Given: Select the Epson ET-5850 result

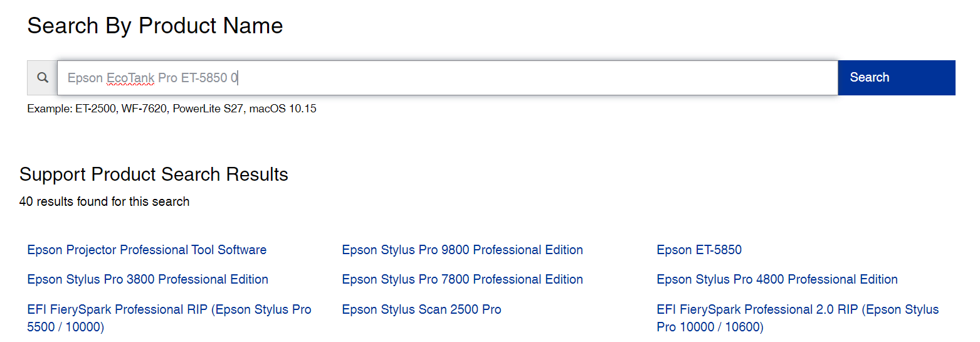Looking at the screenshot, I should pyautogui.click(x=699, y=250).
